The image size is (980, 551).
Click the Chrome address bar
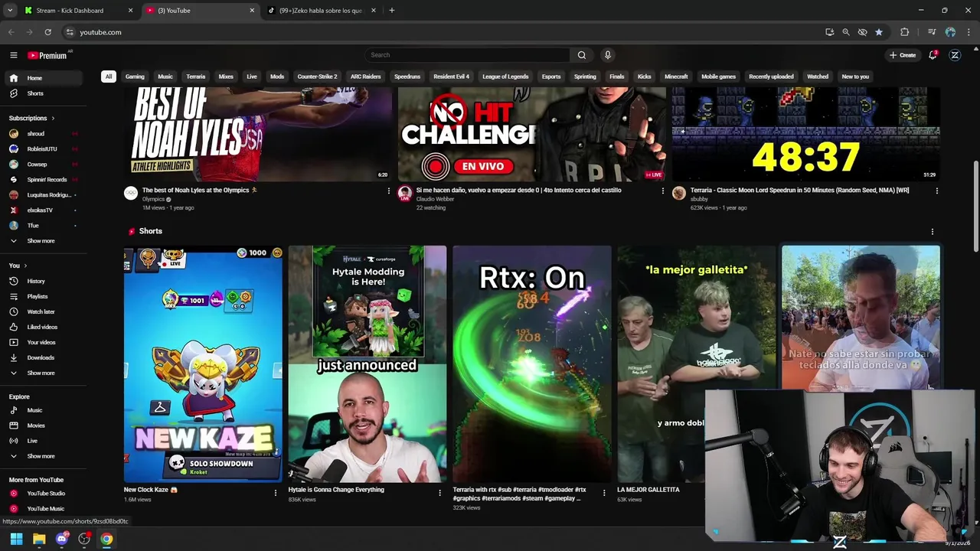click(440, 32)
